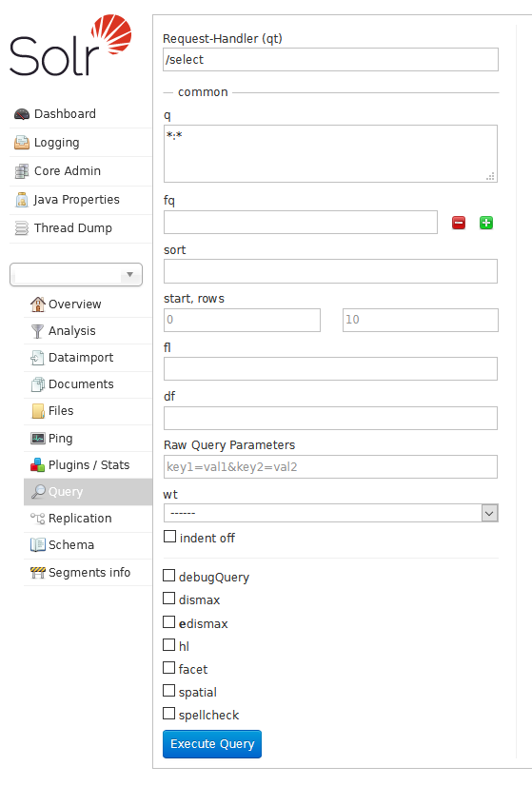Focus the sort input field

tap(331, 271)
